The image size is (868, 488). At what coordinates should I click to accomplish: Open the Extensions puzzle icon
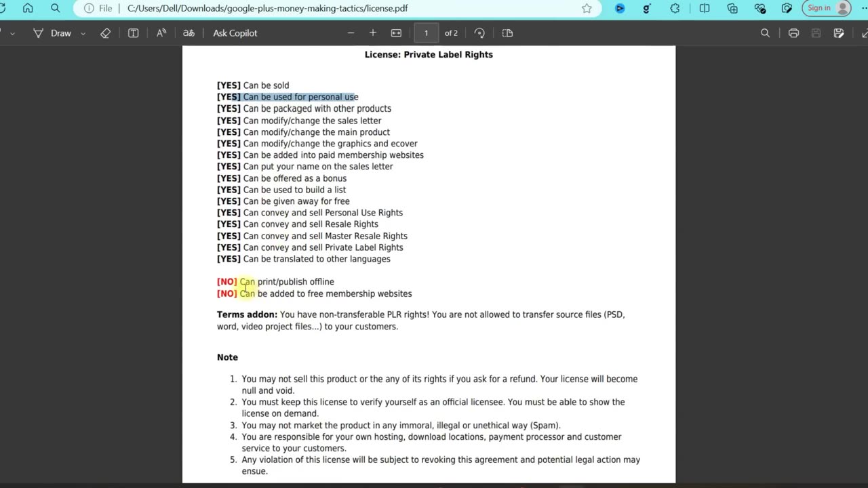(675, 8)
